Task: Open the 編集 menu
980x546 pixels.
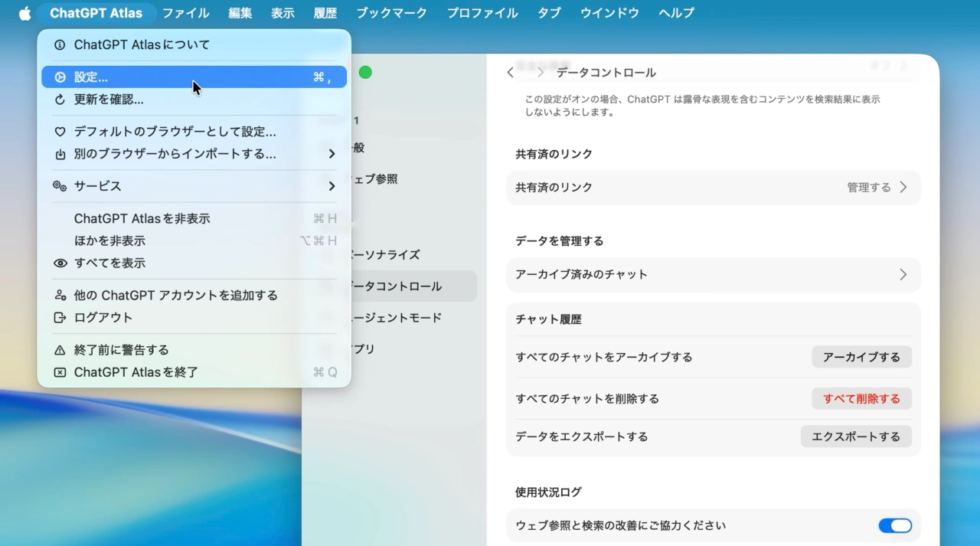Action: pyautogui.click(x=240, y=13)
